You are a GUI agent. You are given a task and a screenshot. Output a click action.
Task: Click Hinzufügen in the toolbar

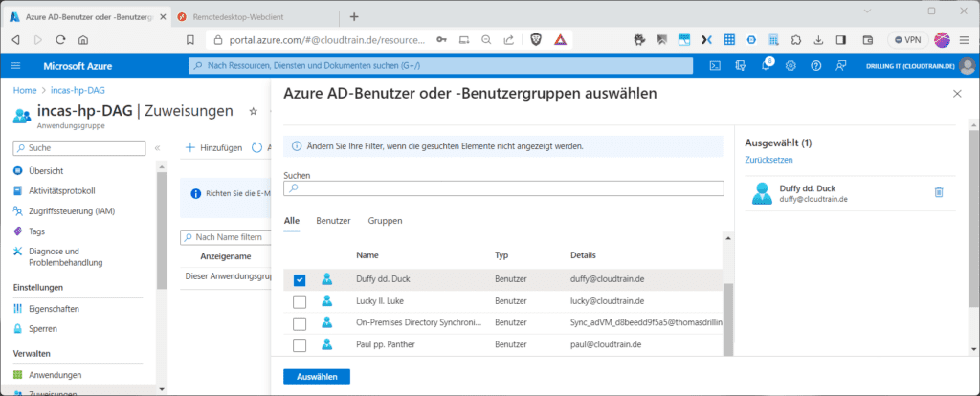click(214, 148)
